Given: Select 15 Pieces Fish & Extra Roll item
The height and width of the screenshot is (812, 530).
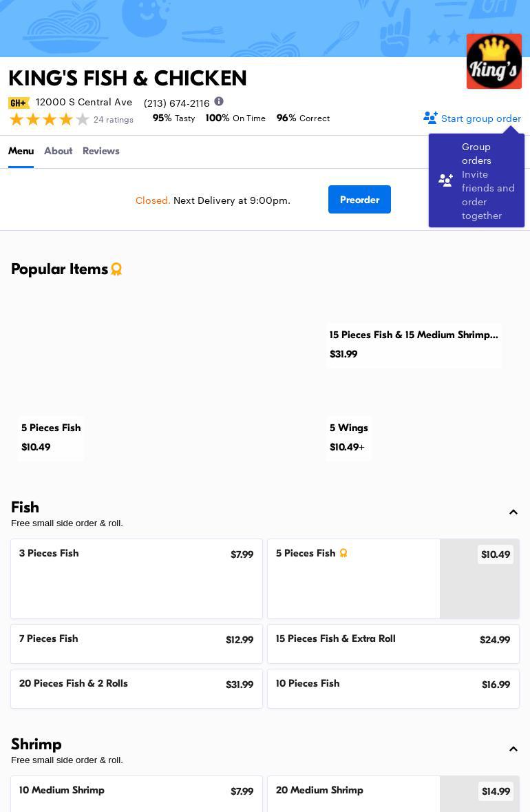Looking at the screenshot, I should click(x=393, y=643).
